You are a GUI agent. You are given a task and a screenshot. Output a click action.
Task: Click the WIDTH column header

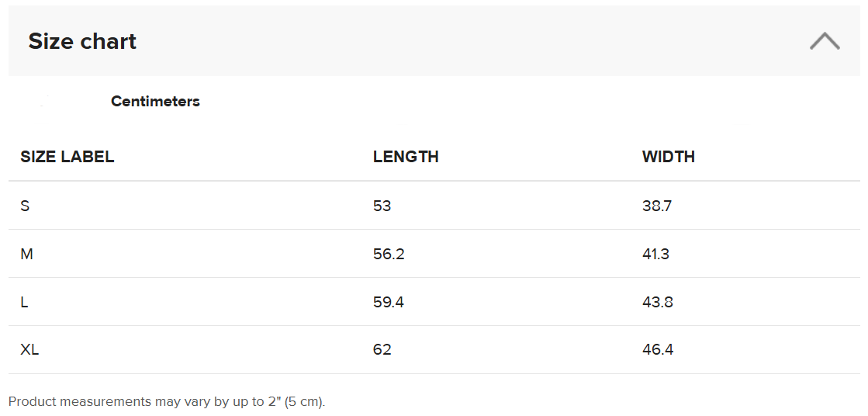668,157
